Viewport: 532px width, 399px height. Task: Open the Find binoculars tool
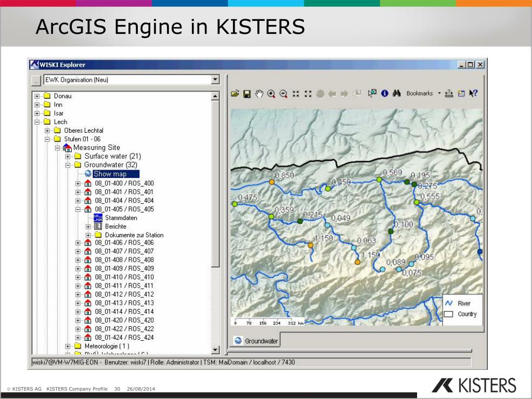[x=396, y=93]
